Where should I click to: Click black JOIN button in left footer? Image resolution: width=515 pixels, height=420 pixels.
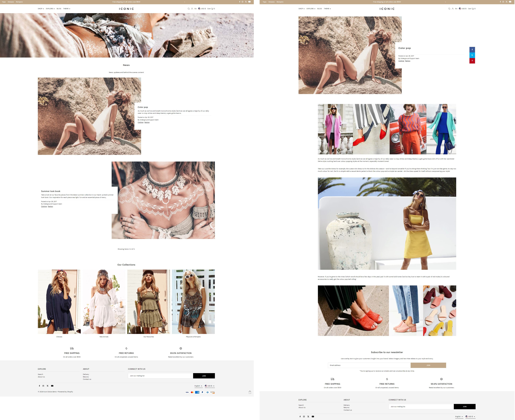[x=204, y=376]
